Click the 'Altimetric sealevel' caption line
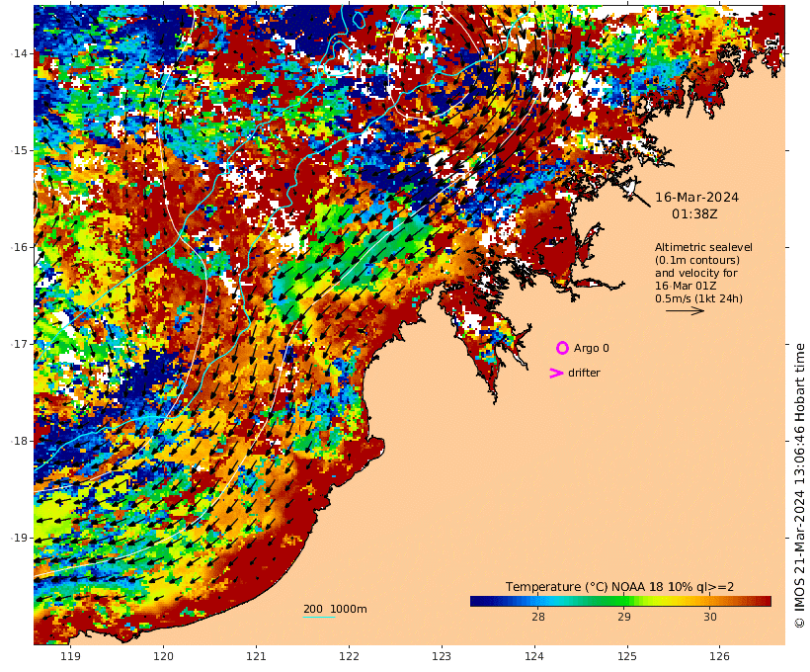Screen dimensions: 810x672 [x=703, y=247]
